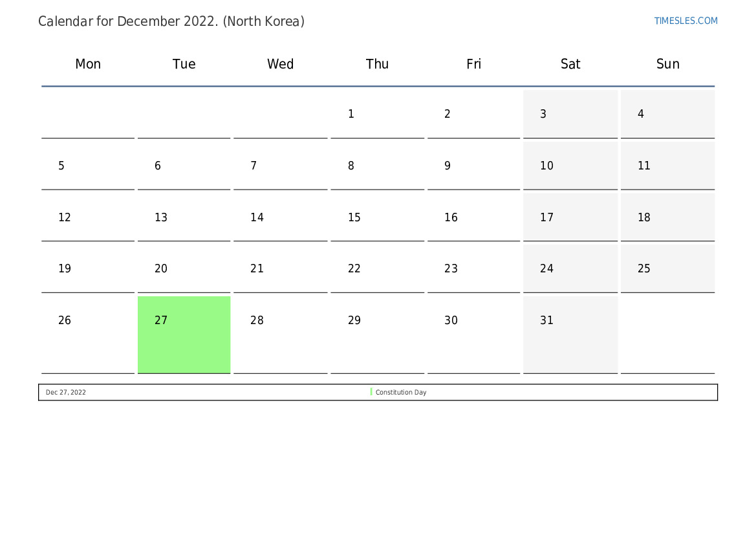Select date 6
756x535 pixels.
184,166
